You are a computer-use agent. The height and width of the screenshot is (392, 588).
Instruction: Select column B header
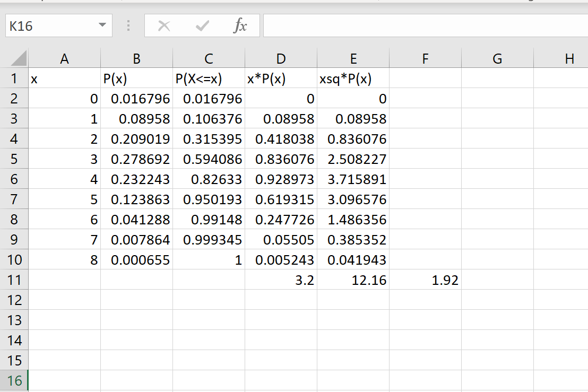136,58
